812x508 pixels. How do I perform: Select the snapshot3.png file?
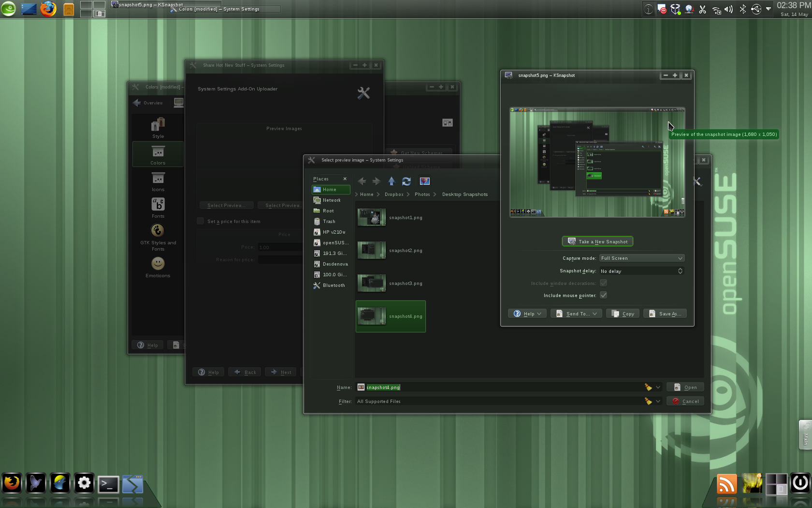coord(391,284)
